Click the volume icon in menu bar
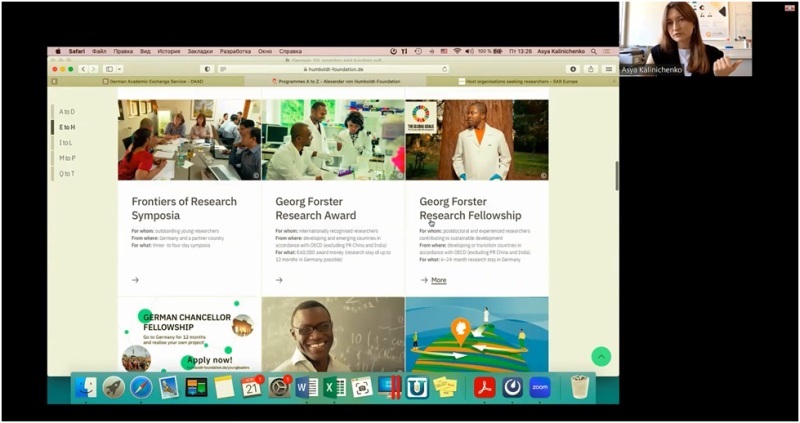This screenshot has height=423, width=800. tap(469, 51)
